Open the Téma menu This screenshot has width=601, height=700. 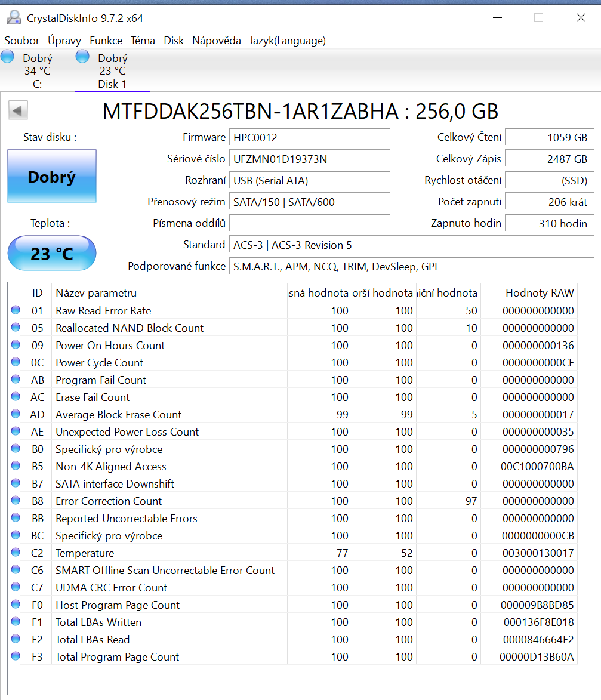(143, 40)
